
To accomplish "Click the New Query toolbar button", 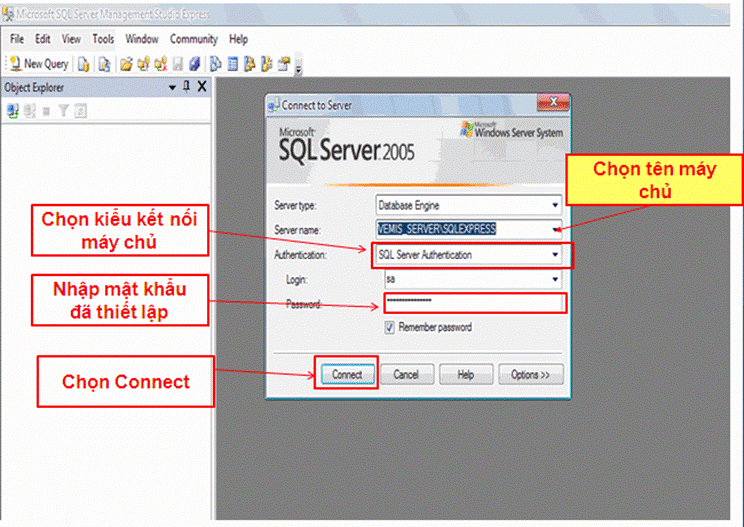I will point(40,64).
